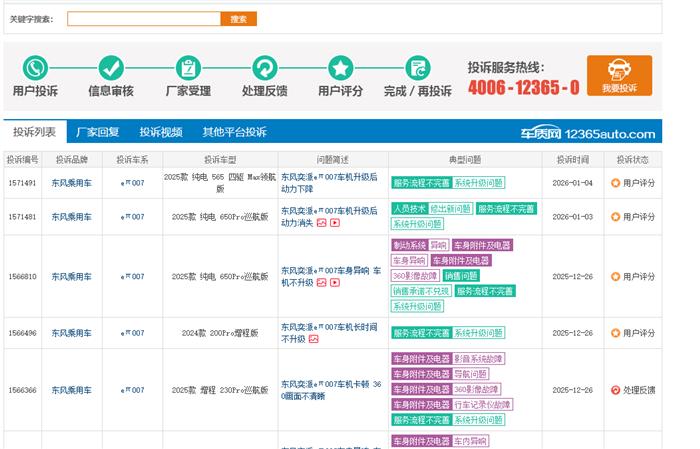Click 东风乘用车 brand in row 1571491
Viewport: 700px width, 449px height.
pyautogui.click(x=70, y=183)
